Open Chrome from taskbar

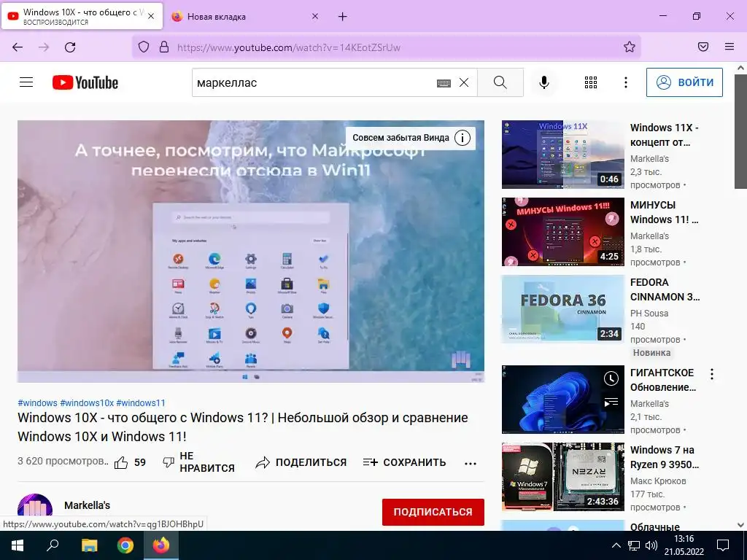(x=125, y=545)
